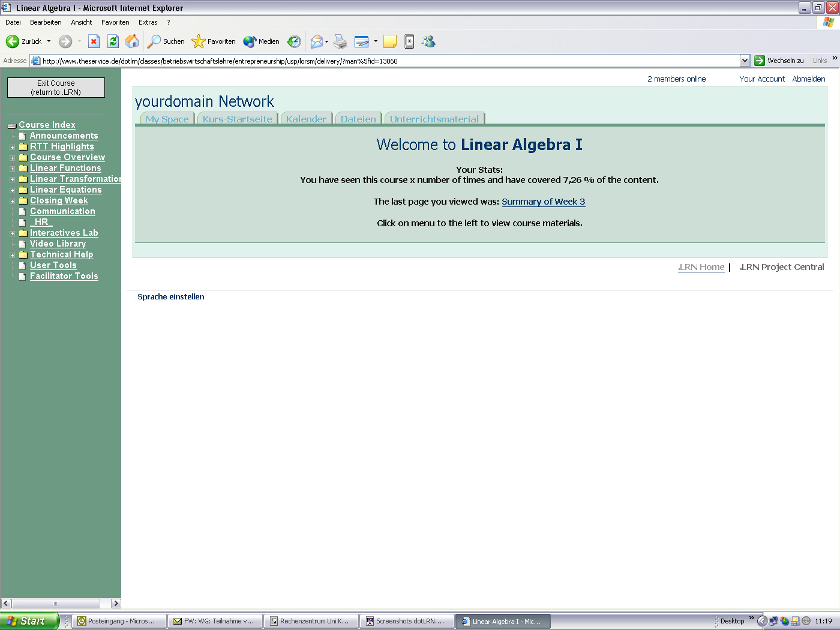Open the back button dropdown arrow
This screenshot has height=630, width=840.
point(47,41)
